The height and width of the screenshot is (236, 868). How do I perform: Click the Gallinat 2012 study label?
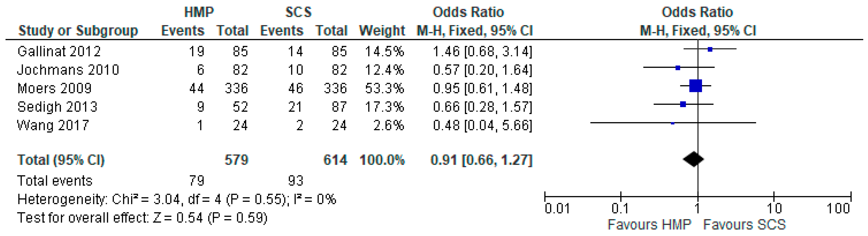(x=59, y=51)
